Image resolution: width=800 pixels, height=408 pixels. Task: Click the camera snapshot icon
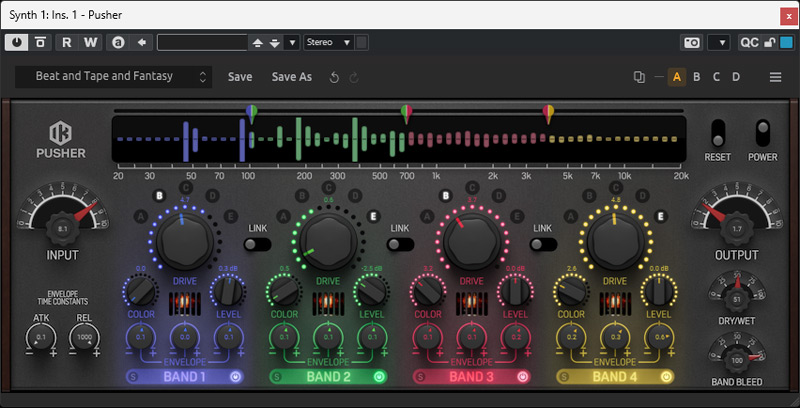pos(692,42)
